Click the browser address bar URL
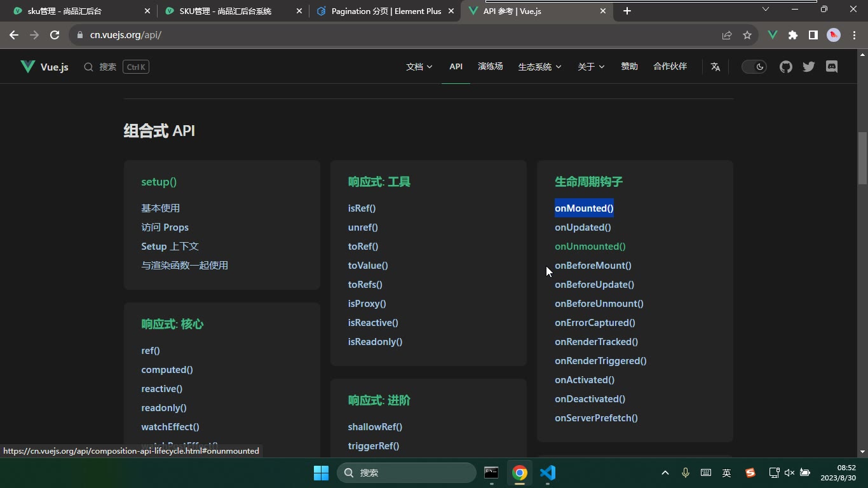 [x=126, y=35]
